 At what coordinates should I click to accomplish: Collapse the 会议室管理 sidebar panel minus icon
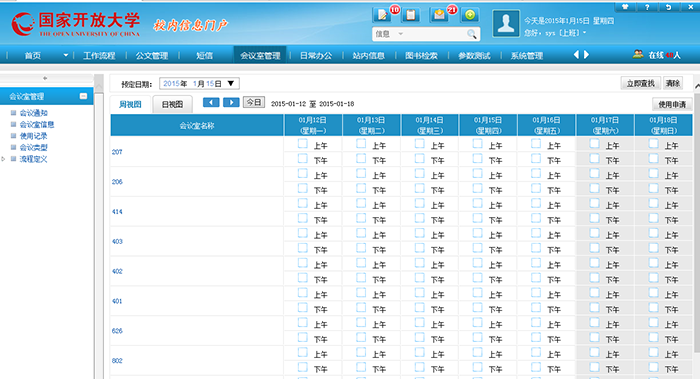[83, 96]
